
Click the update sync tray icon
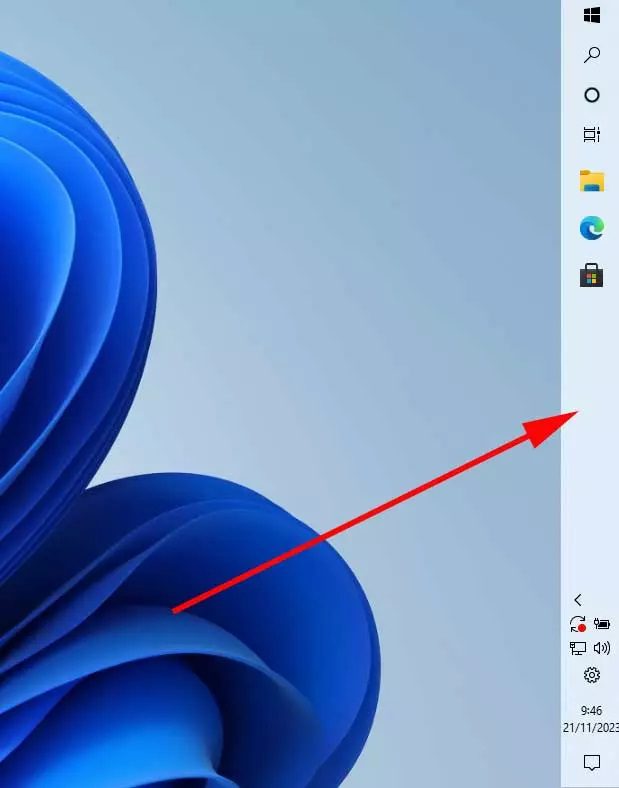click(x=578, y=624)
